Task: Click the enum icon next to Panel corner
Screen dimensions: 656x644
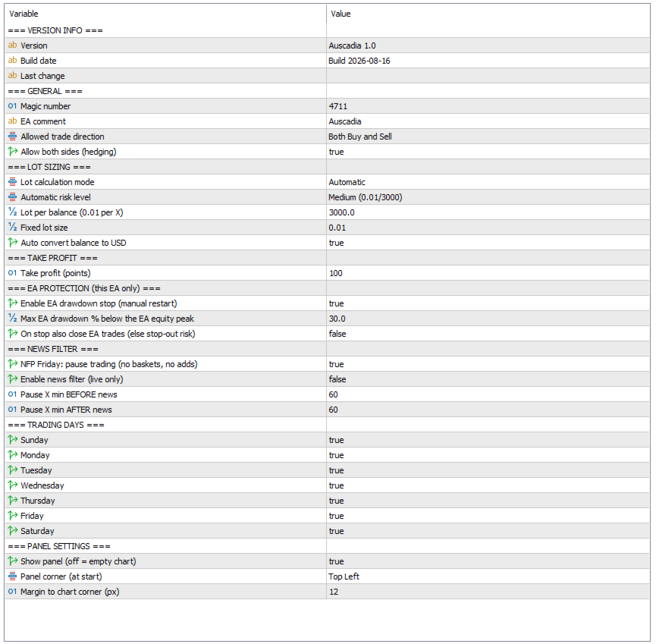Action: [x=13, y=576]
